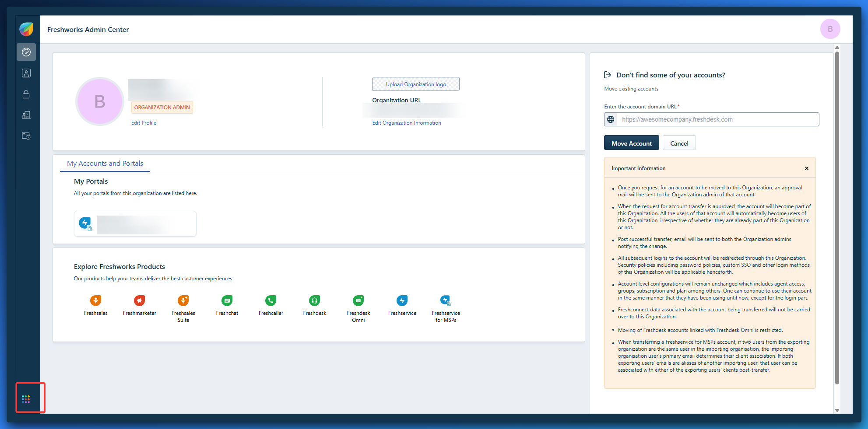Open the Freshsales Suite product icon
The width and height of the screenshot is (868, 429).
[183, 300]
